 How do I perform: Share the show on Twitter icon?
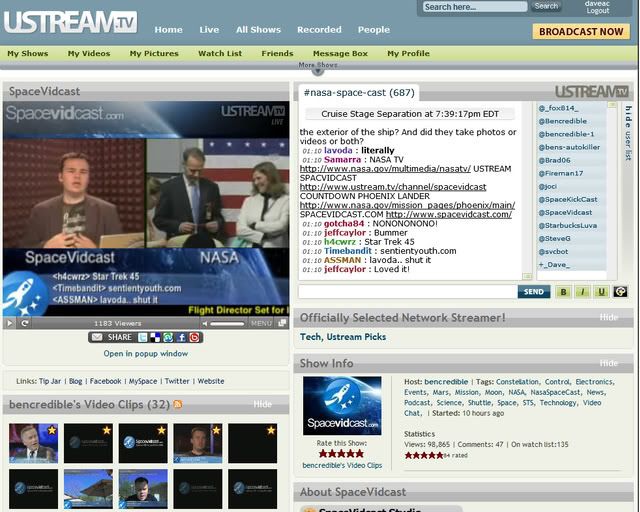point(142,337)
